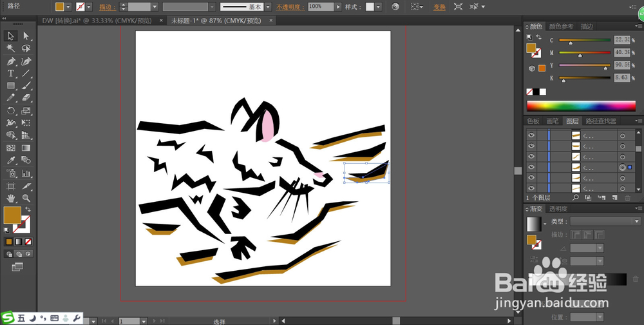Select the Line Segment tool
The width and height of the screenshot is (644, 325).
tap(26, 74)
